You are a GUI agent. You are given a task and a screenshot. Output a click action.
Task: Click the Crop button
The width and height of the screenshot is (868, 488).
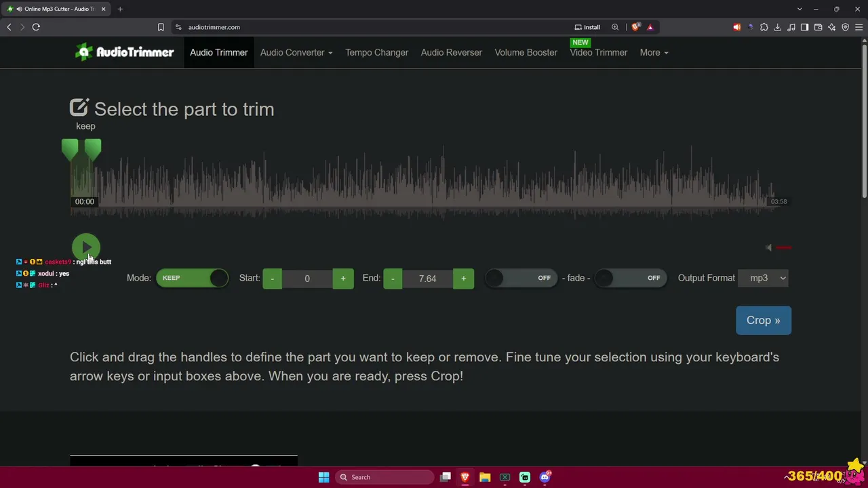pyautogui.click(x=763, y=320)
